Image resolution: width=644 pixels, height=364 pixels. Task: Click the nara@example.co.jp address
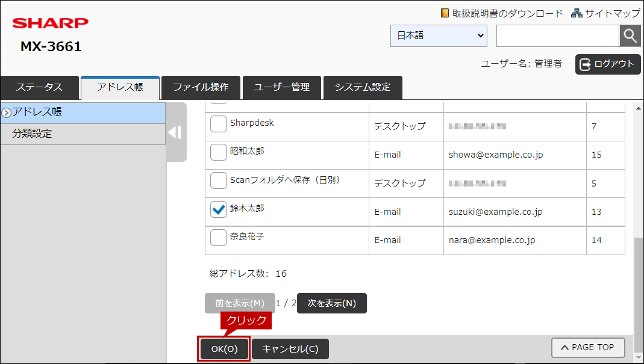492,240
